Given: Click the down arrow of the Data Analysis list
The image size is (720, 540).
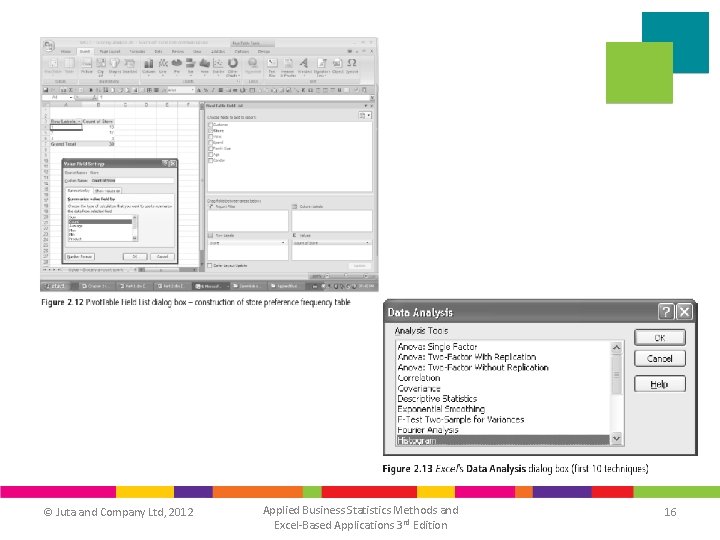Looking at the screenshot, I should point(616,439).
